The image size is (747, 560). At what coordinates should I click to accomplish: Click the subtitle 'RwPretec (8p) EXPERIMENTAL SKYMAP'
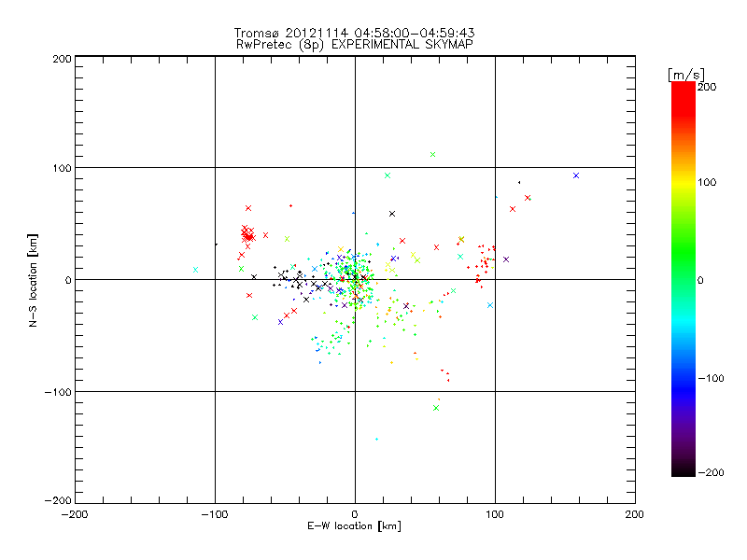click(x=355, y=45)
